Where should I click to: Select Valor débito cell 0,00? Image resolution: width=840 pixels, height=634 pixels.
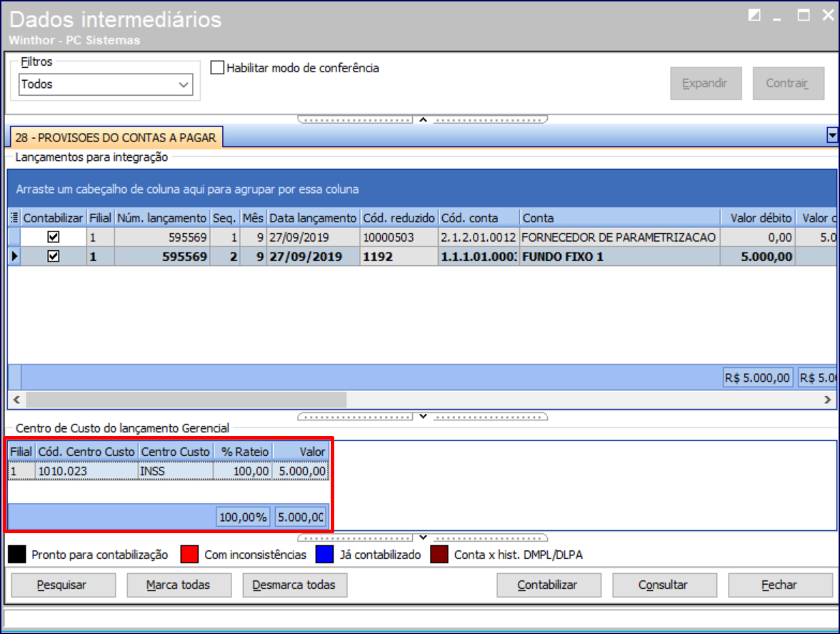tap(757, 237)
